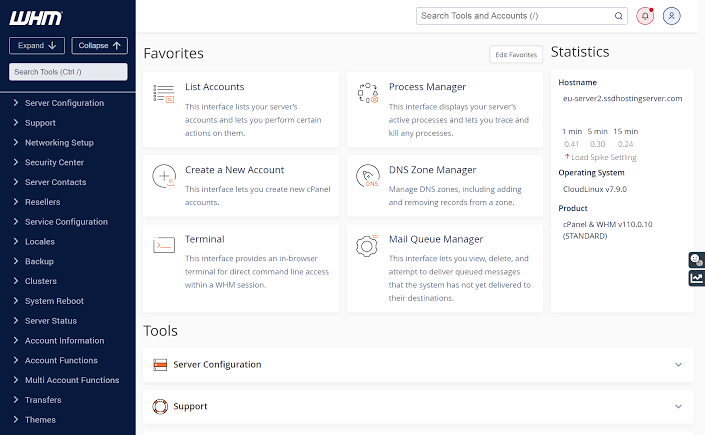705x435 pixels.
Task: Expand the Server Configuration tools section
Action: coord(678,365)
